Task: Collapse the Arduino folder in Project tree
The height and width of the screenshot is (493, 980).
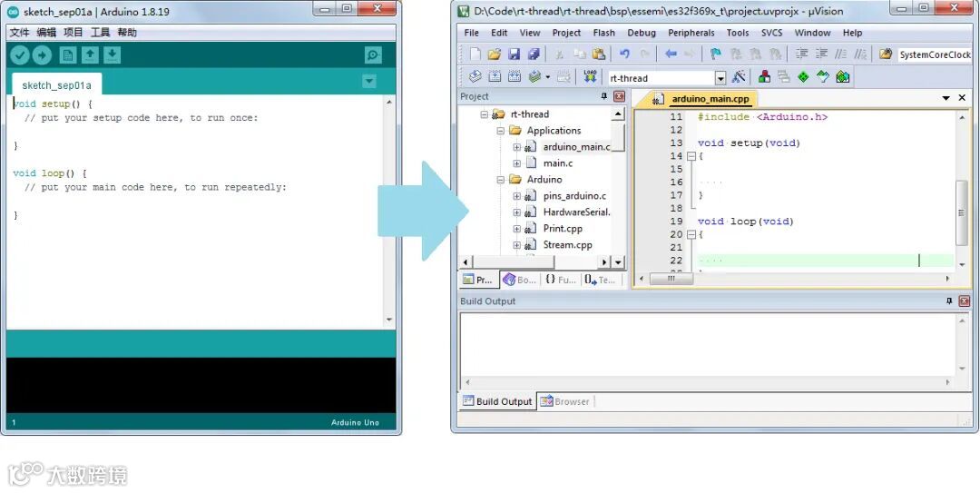Action: pos(500,180)
